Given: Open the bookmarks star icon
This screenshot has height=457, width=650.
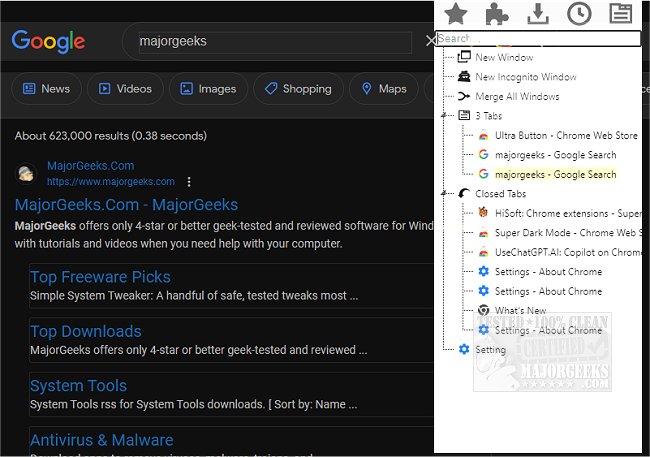Looking at the screenshot, I should click(x=456, y=14).
